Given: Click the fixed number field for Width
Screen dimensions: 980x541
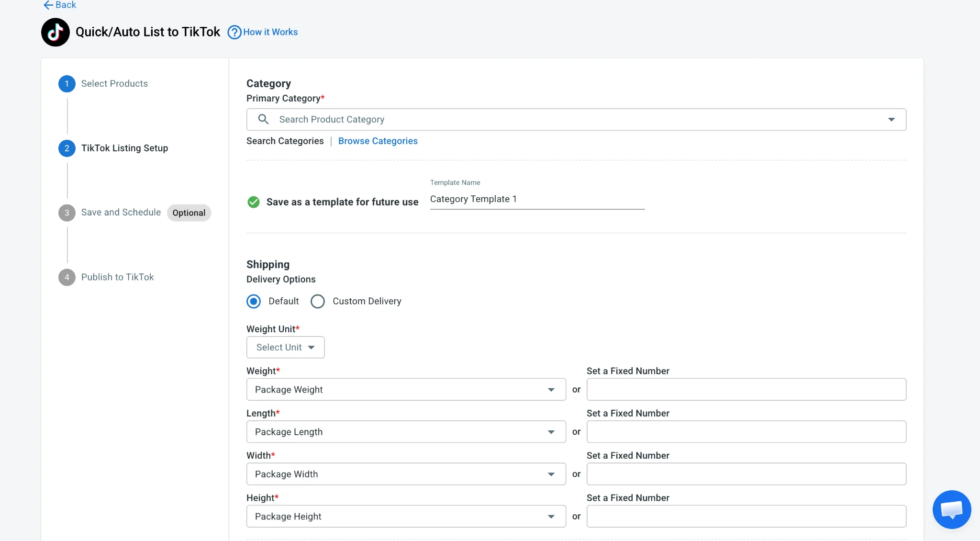Looking at the screenshot, I should click(x=746, y=474).
